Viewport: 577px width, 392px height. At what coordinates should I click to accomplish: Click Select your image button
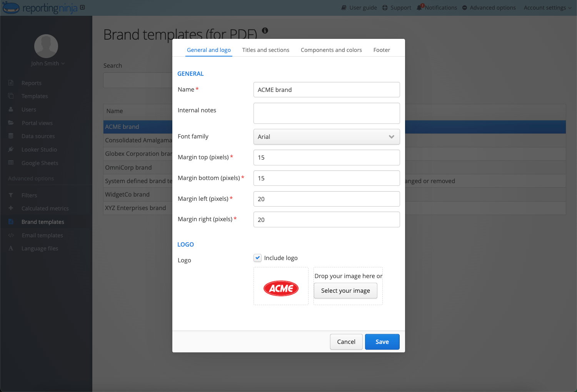(345, 290)
